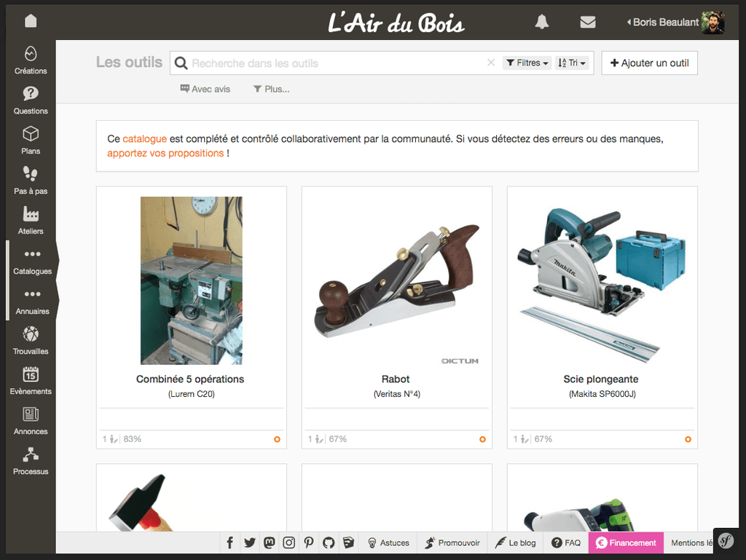Open the Twitter page icon

click(250, 543)
